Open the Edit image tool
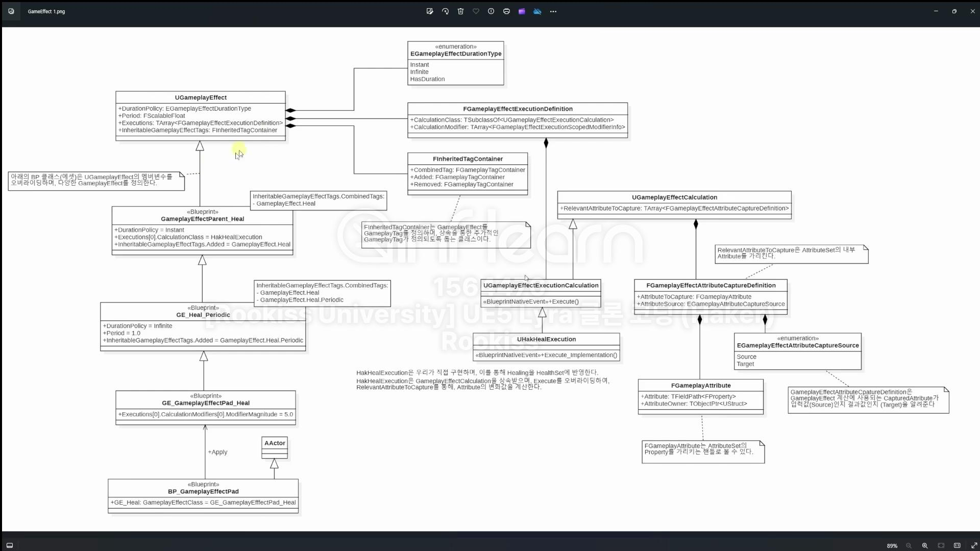 (430, 11)
